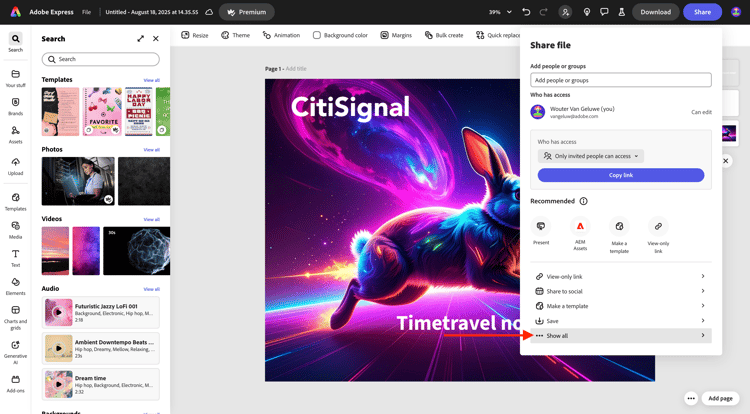
Task: Open Templates in the sidebar
Action: (15, 201)
